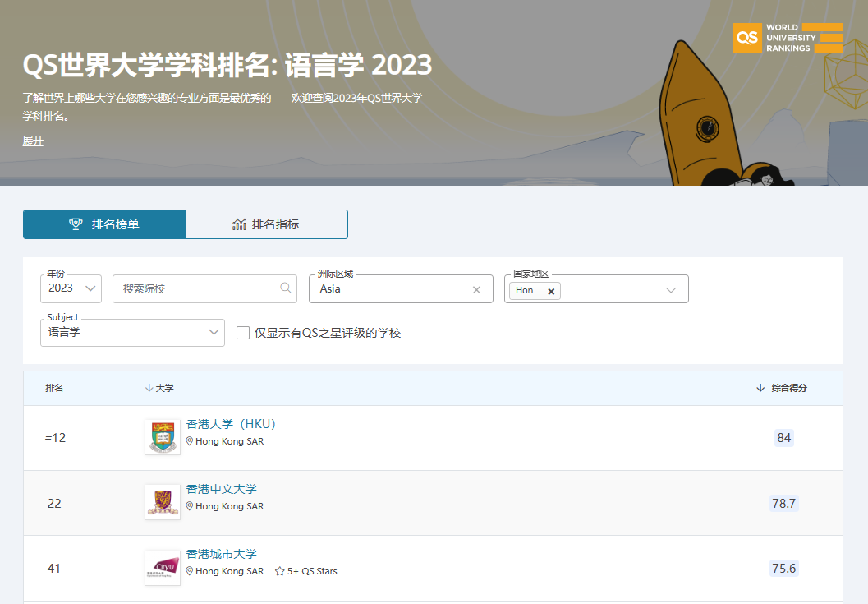
Task: Open the 香港中文大学 link
Action: pos(222,489)
